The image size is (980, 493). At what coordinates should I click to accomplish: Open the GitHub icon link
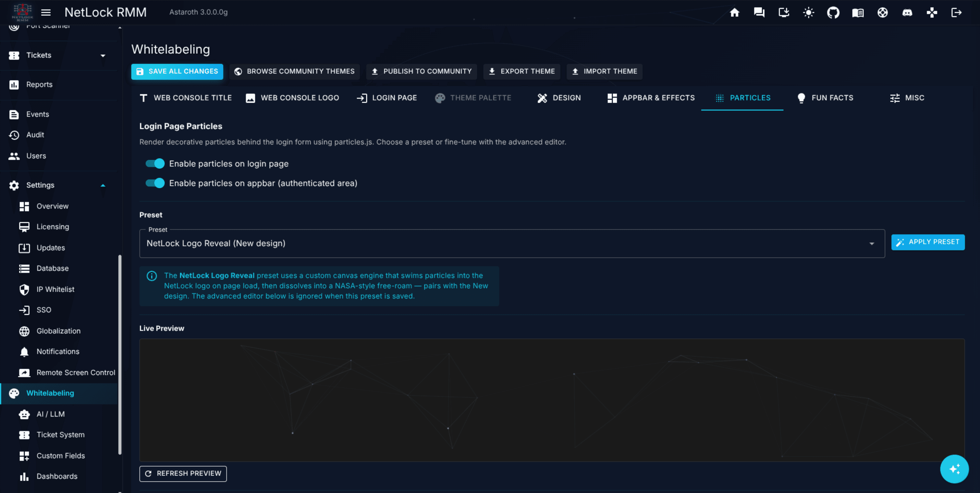pyautogui.click(x=833, y=13)
